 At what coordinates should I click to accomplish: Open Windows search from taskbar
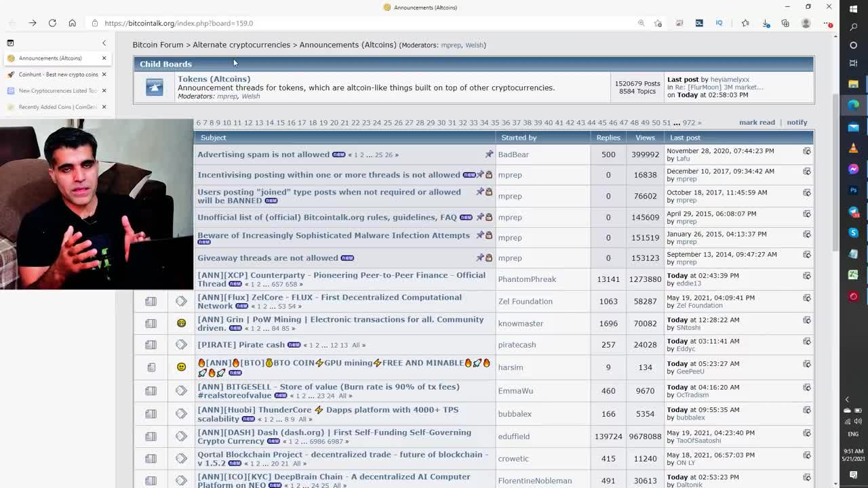853,27
